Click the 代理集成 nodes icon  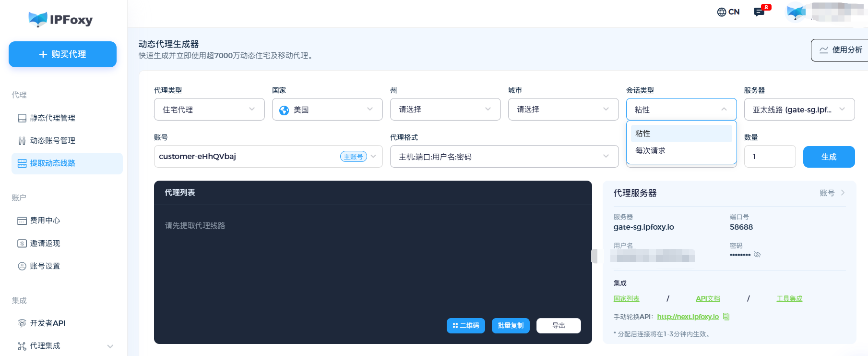pyautogui.click(x=22, y=346)
